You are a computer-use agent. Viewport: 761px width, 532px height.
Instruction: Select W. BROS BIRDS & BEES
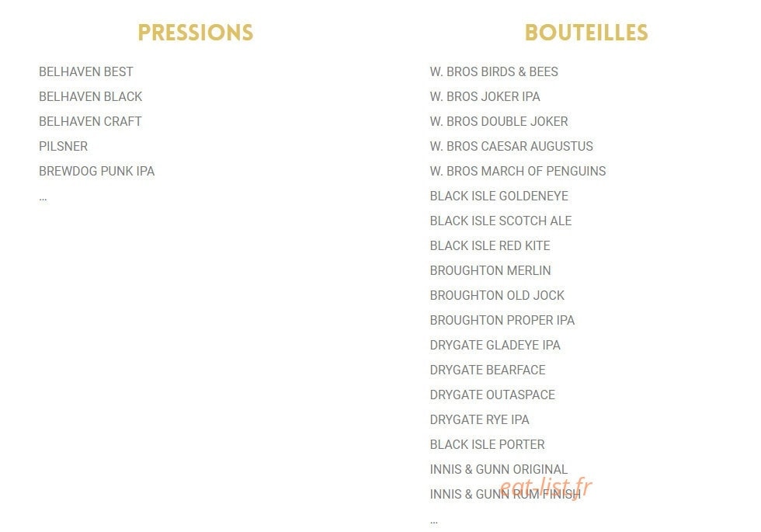pyautogui.click(x=494, y=71)
